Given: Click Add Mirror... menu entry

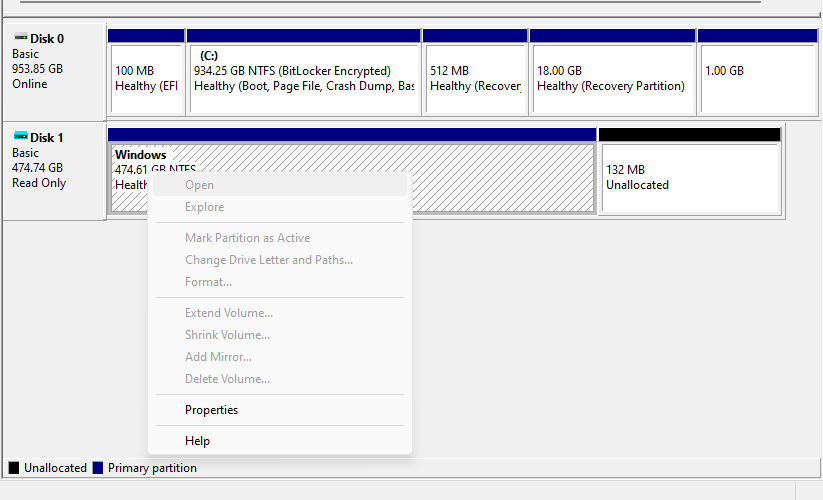Looking at the screenshot, I should click(280, 357).
